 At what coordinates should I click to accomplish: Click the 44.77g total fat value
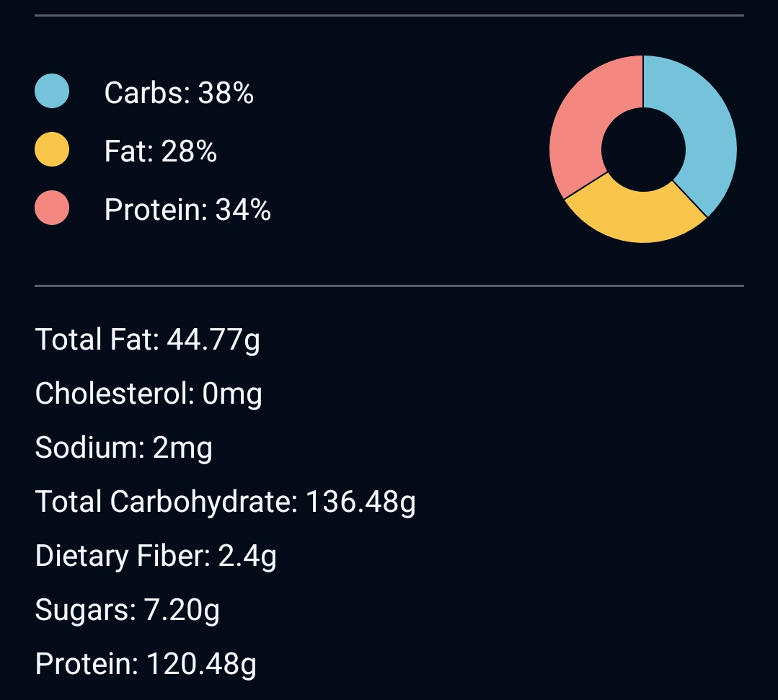pos(213,340)
